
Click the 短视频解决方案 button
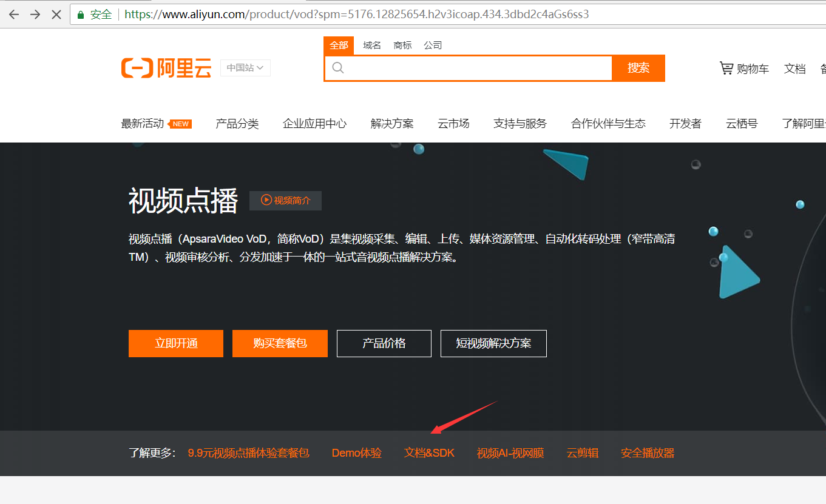pos(493,343)
